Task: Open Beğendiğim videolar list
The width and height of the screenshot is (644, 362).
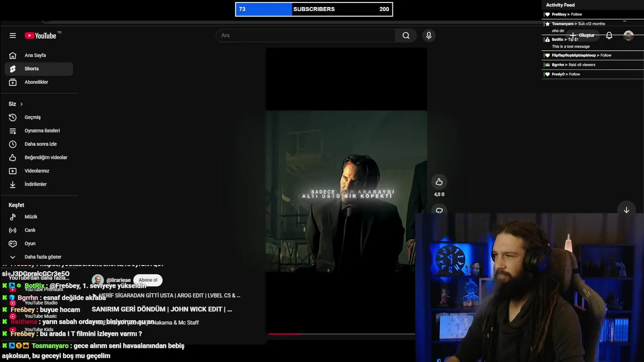Action: click(39, 157)
